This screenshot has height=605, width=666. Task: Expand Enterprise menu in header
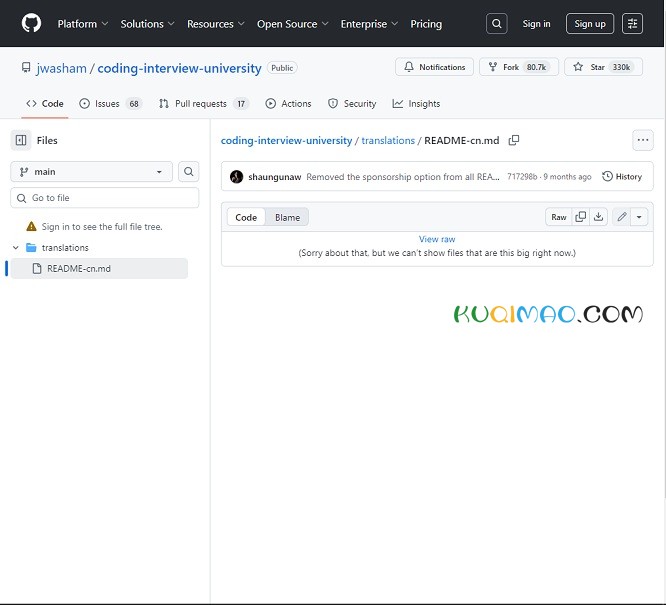coord(369,24)
